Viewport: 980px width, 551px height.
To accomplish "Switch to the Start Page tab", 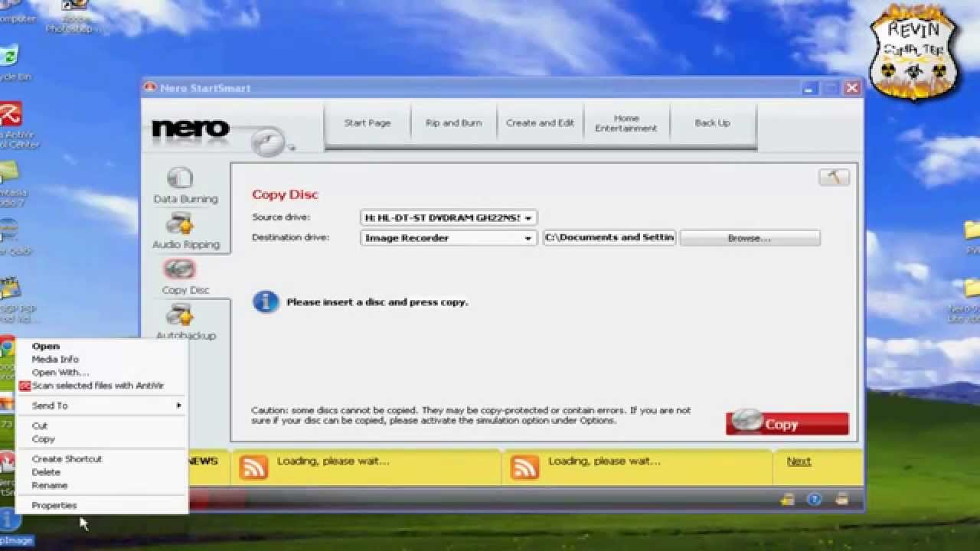I will point(367,123).
